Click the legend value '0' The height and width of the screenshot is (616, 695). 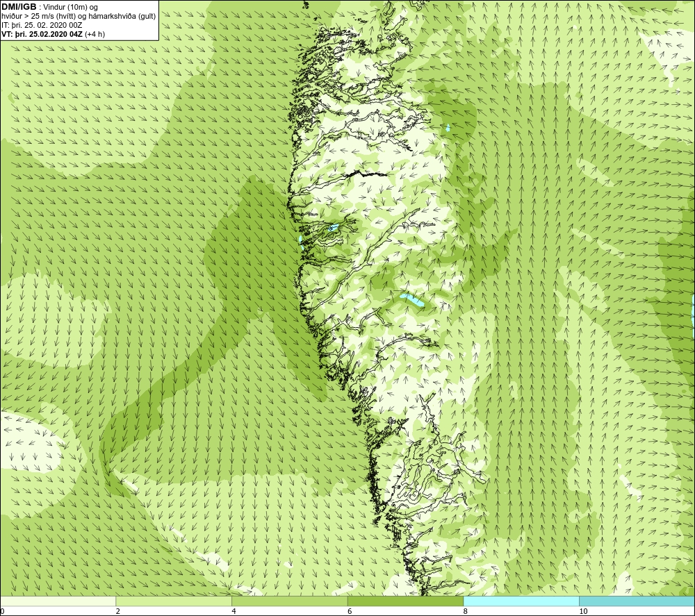pyautogui.click(x=2, y=612)
